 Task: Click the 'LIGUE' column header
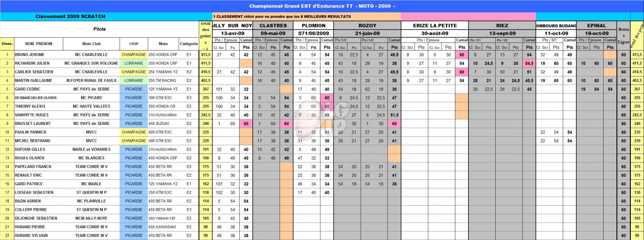click(x=134, y=44)
